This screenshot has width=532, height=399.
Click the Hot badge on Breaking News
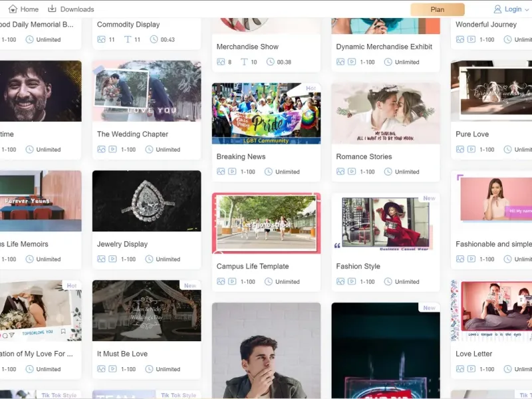tap(311, 88)
